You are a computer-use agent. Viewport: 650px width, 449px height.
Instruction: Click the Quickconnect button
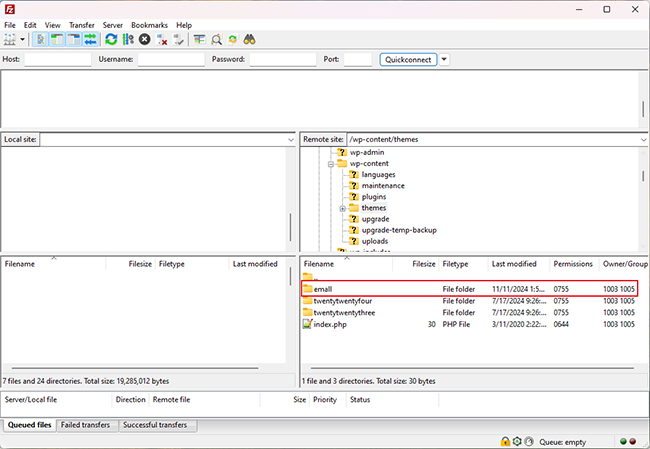tap(408, 59)
